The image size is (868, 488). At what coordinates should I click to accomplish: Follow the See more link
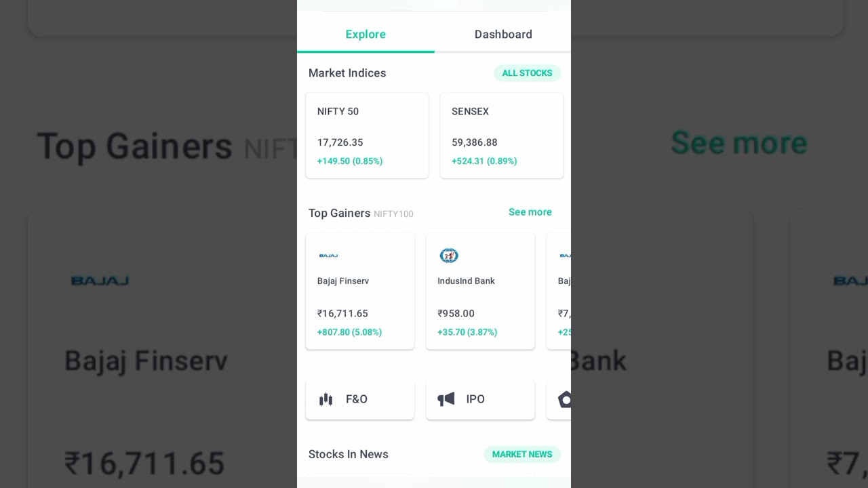coord(530,212)
